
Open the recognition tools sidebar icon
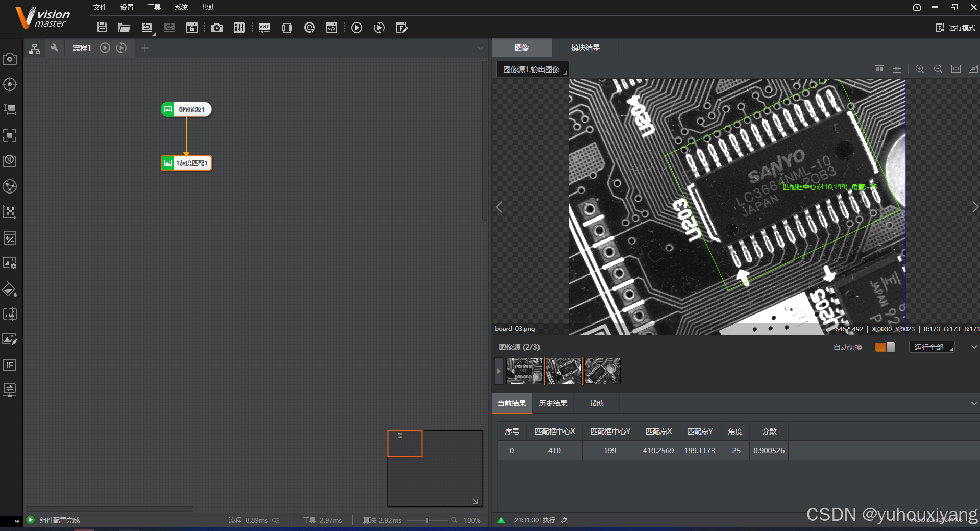coord(10,135)
